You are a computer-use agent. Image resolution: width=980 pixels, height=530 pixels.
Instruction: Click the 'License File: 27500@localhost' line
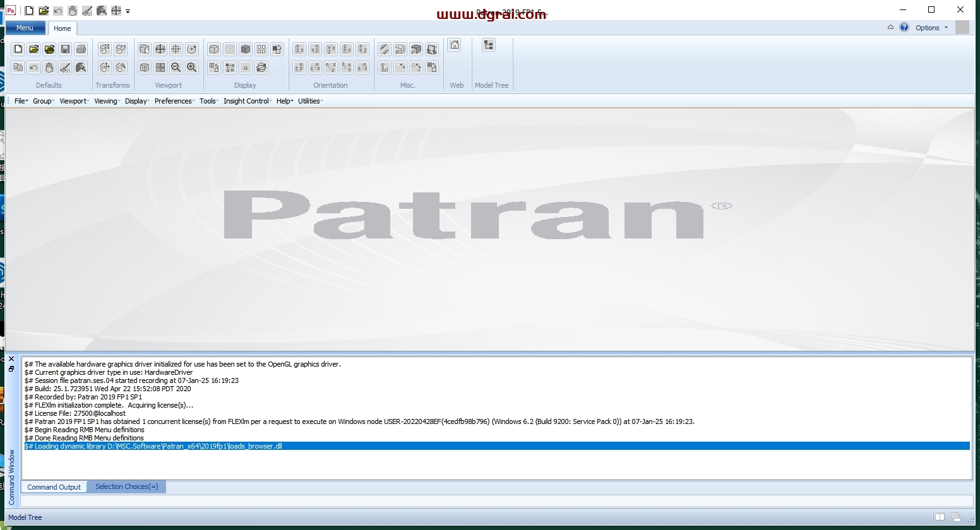pos(75,413)
